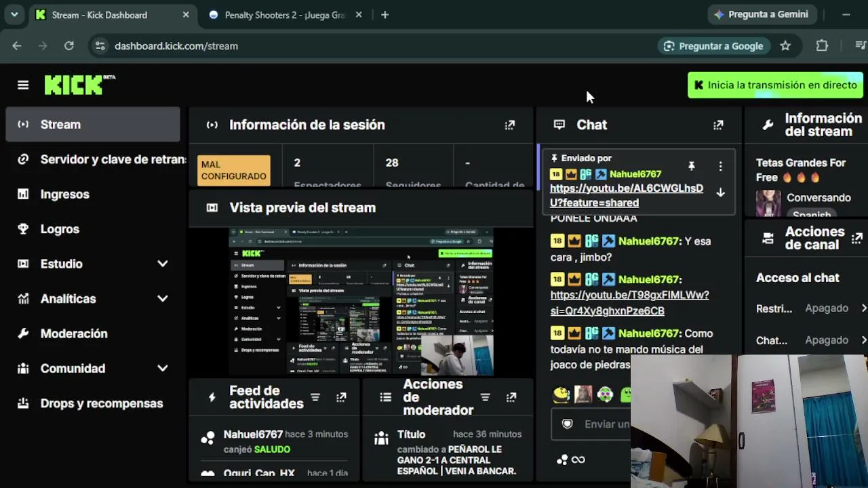Reload the Kick dashboard page
868x488 pixels.
pyautogui.click(x=68, y=46)
